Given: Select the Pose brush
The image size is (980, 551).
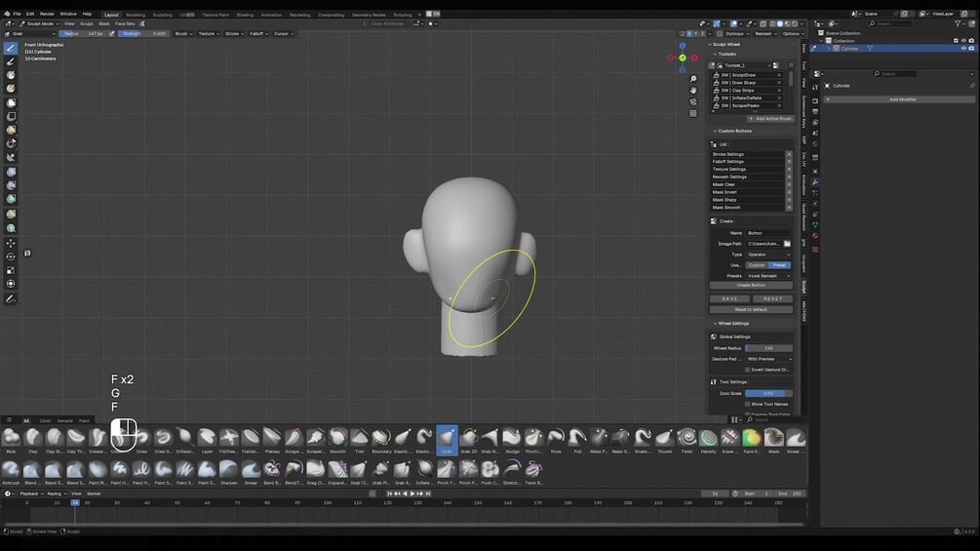Looking at the screenshot, I should point(556,440).
